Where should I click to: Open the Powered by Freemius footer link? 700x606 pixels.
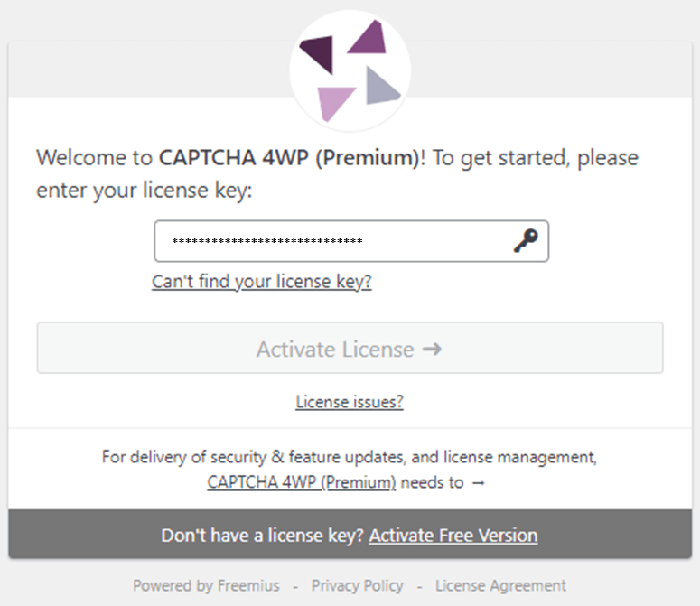206,585
